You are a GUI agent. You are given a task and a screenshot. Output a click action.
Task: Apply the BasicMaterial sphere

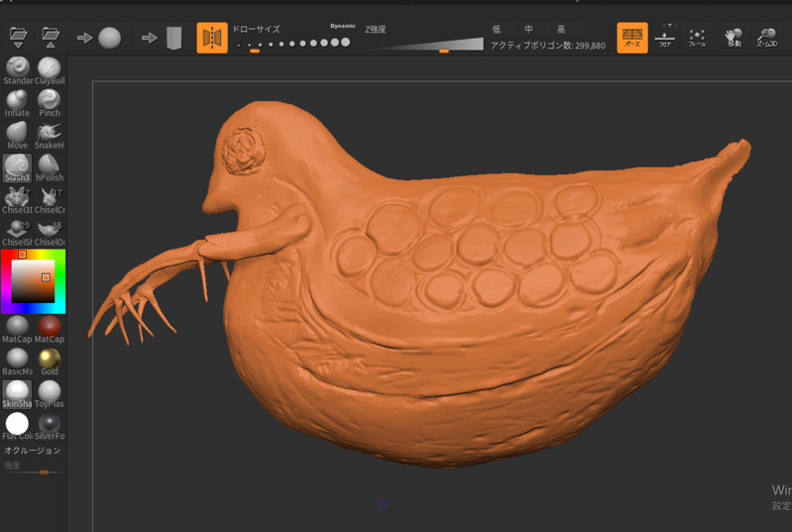click(x=18, y=362)
